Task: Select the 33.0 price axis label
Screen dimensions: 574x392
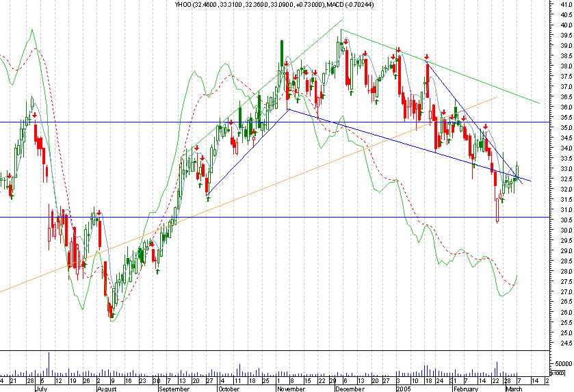Action: (566, 168)
